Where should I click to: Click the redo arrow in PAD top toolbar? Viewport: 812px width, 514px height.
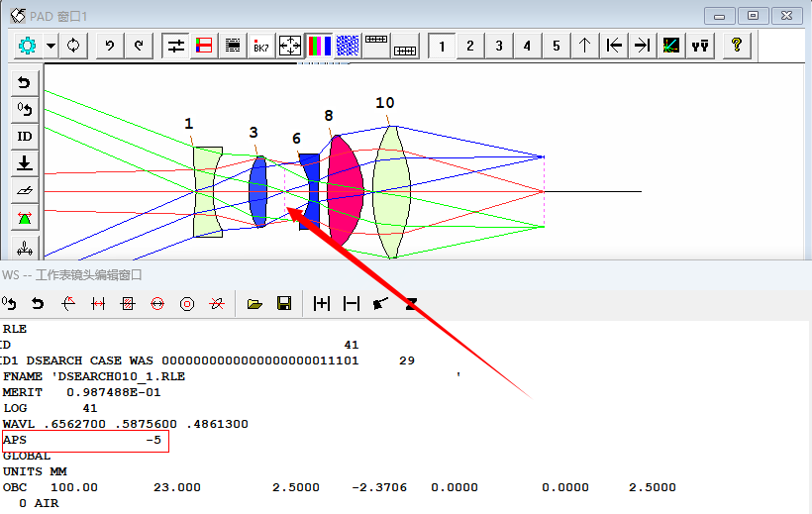tap(139, 46)
